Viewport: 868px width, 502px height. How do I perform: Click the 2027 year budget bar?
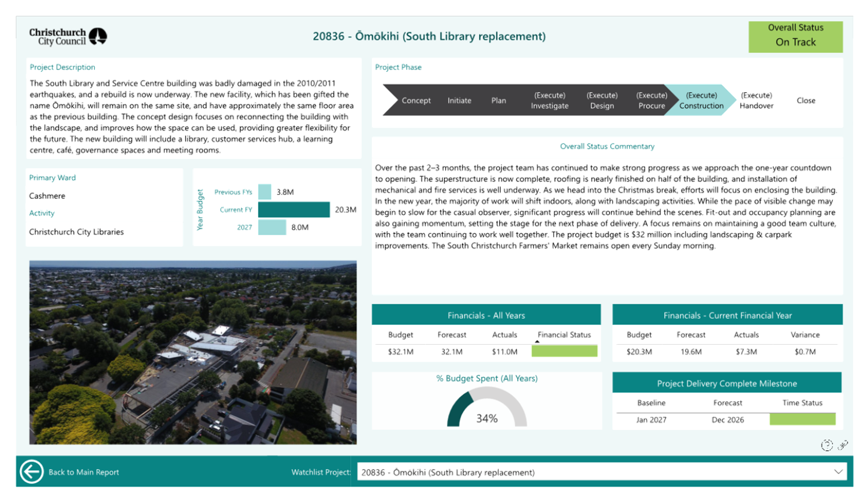pos(272,227)
